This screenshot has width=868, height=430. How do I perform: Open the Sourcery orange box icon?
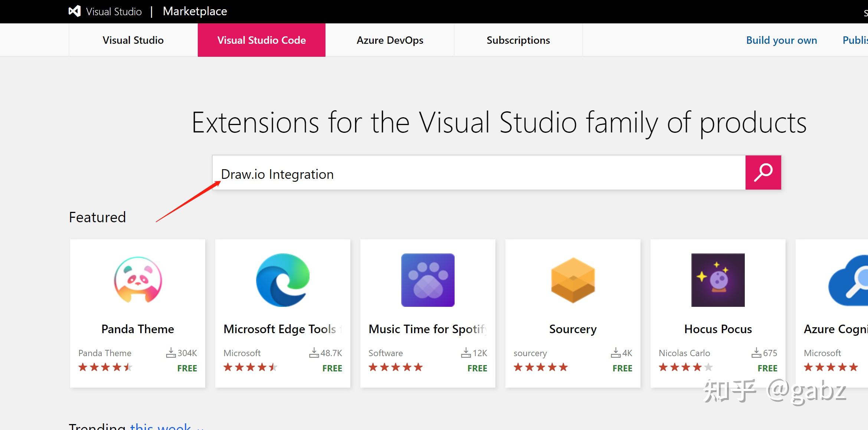point(573,280)
